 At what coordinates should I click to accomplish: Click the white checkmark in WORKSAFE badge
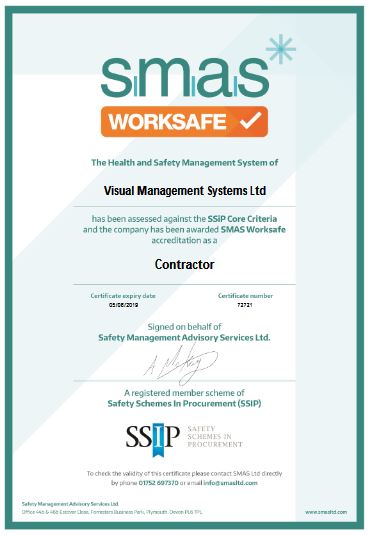tap(251, 120)
